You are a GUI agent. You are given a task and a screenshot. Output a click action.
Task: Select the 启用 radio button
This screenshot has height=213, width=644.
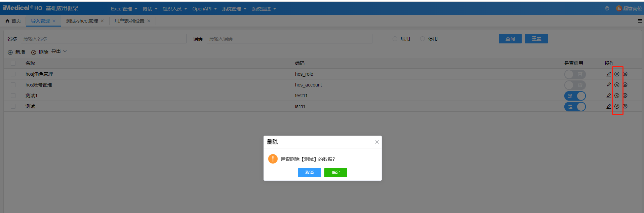point(395,39)
